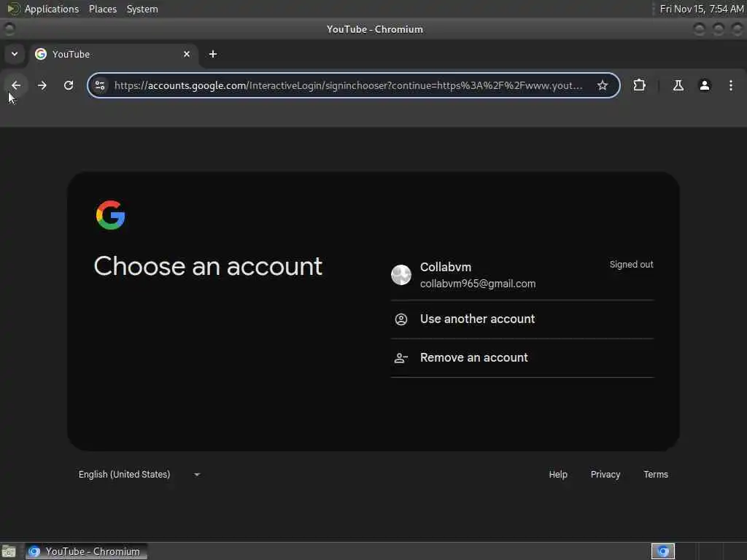
Task: Click the Use another account person icon
Action: coord(401,319)
